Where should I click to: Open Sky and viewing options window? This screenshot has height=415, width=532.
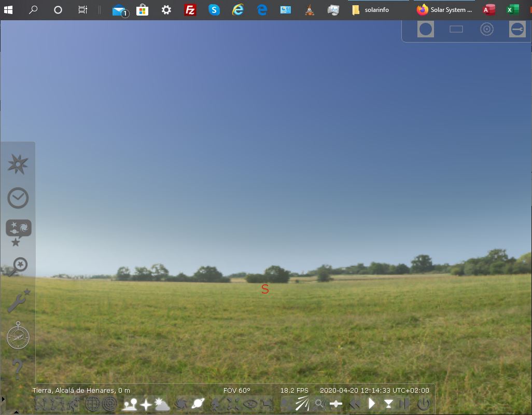[18, 231]
